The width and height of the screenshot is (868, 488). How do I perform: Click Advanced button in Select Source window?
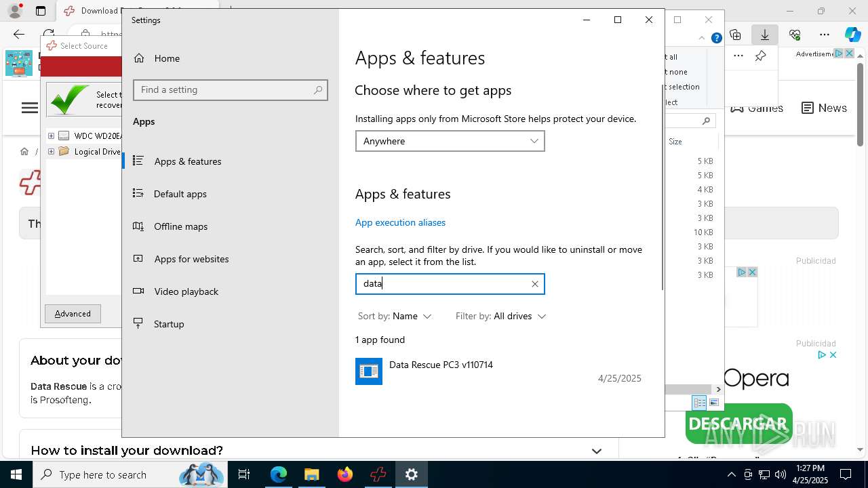73,314
